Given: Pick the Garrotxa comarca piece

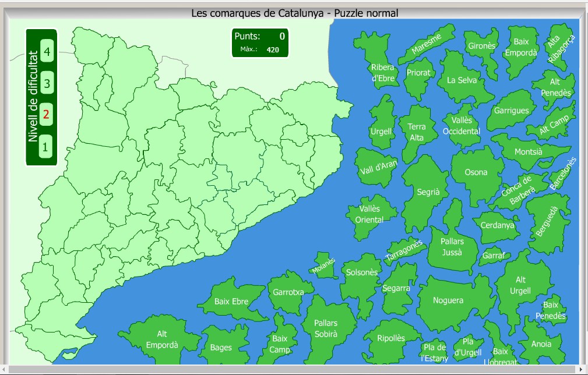Looking at the screenshot, I should tap(288, 292).
